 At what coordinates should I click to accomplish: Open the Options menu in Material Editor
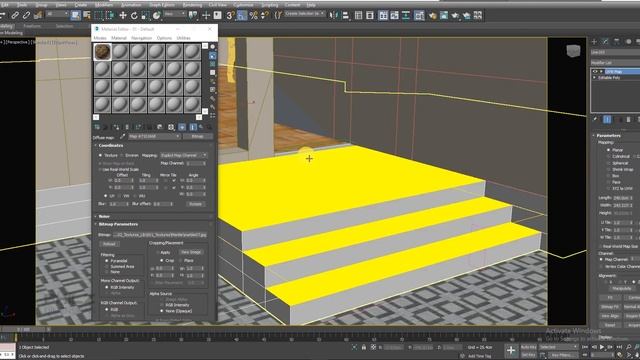pyautogui.click(x=164, y=38)
